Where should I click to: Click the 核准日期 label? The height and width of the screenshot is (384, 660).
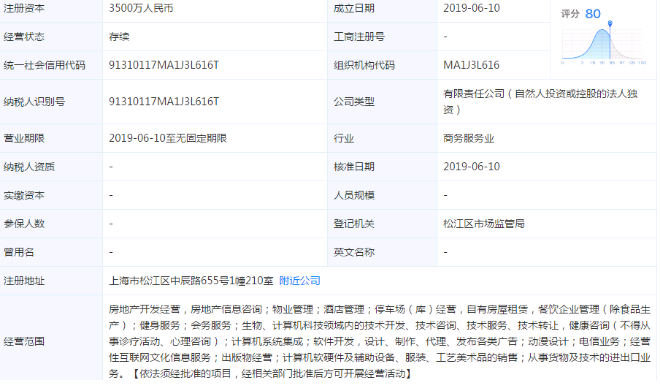point(354,167)
